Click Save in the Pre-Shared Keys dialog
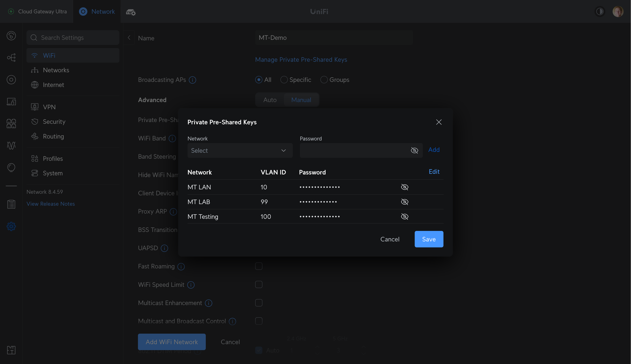This screenshot has width=631, height=364. (x=429, y=239)
